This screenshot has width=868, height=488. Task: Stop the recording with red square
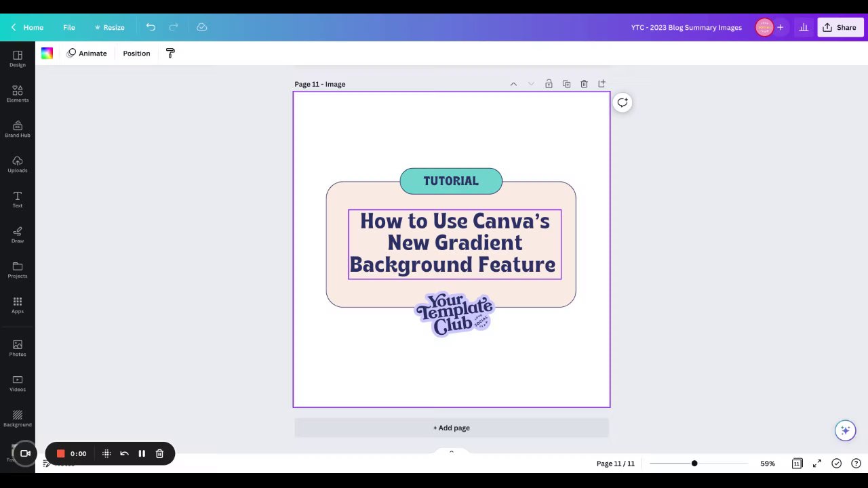tap(60, 453)
